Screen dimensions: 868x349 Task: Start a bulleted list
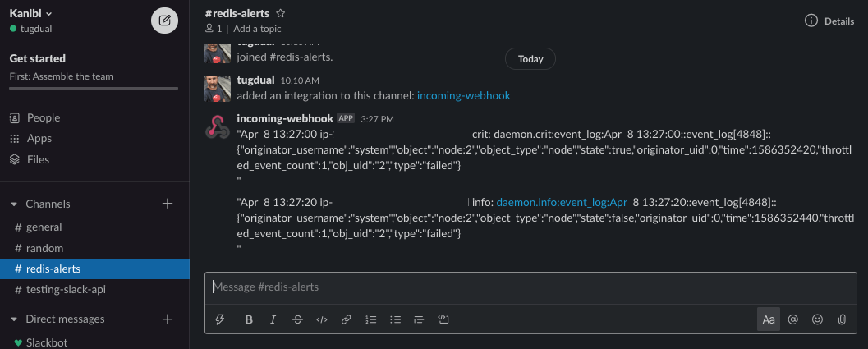395,319
